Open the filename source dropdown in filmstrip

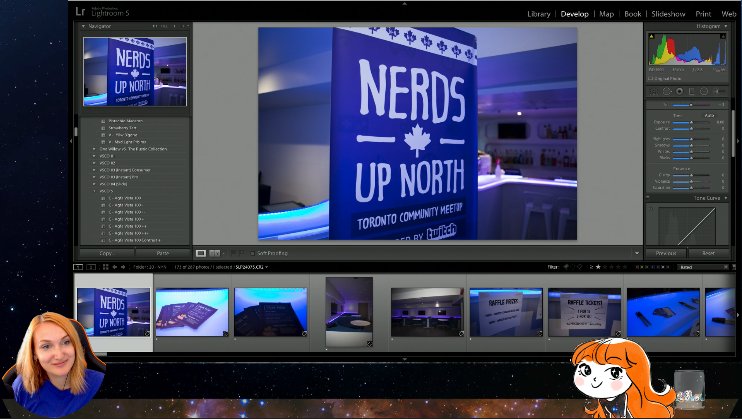coord(267,267)
